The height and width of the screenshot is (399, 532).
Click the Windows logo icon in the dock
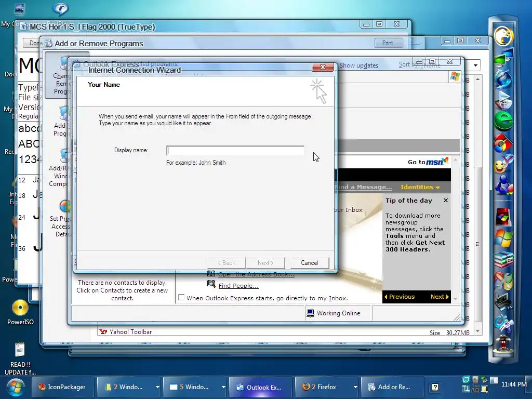(x=503, y=238)
